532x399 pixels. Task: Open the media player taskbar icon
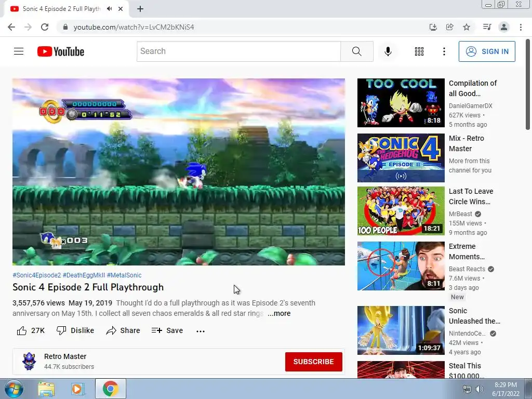(77, 389)
